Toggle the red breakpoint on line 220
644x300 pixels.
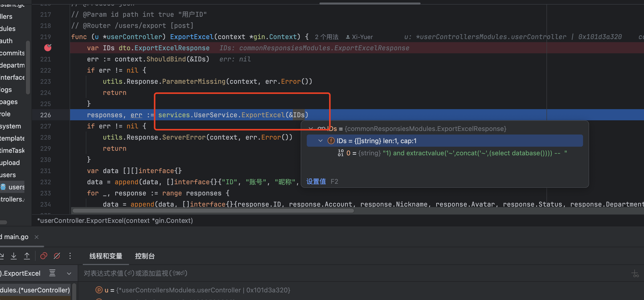(48, 48)
